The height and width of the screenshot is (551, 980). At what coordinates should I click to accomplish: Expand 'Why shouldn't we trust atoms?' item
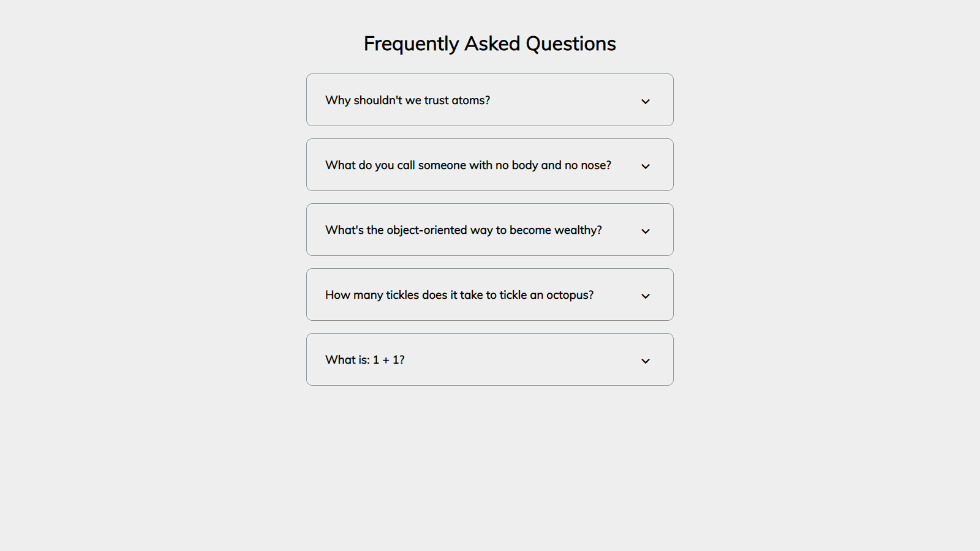coord(489,100)
